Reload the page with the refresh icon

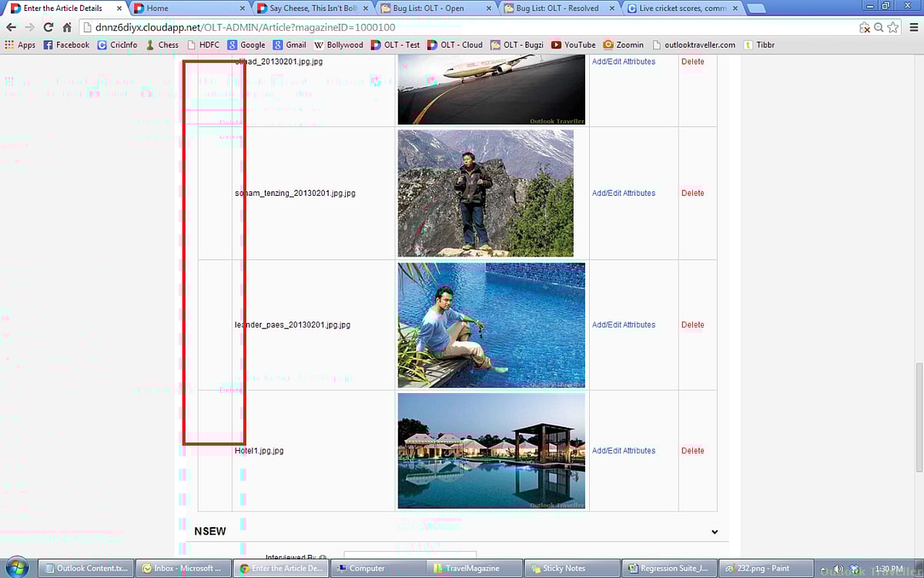pos(48,27)
